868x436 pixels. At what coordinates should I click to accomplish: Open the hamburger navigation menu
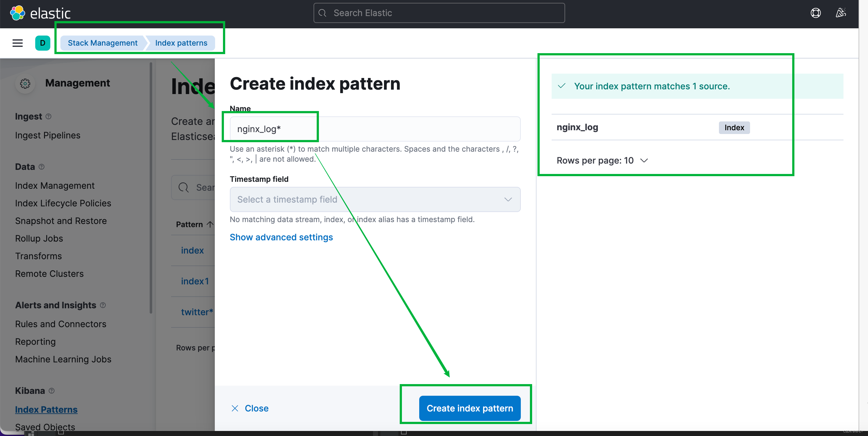coord(18,43)
